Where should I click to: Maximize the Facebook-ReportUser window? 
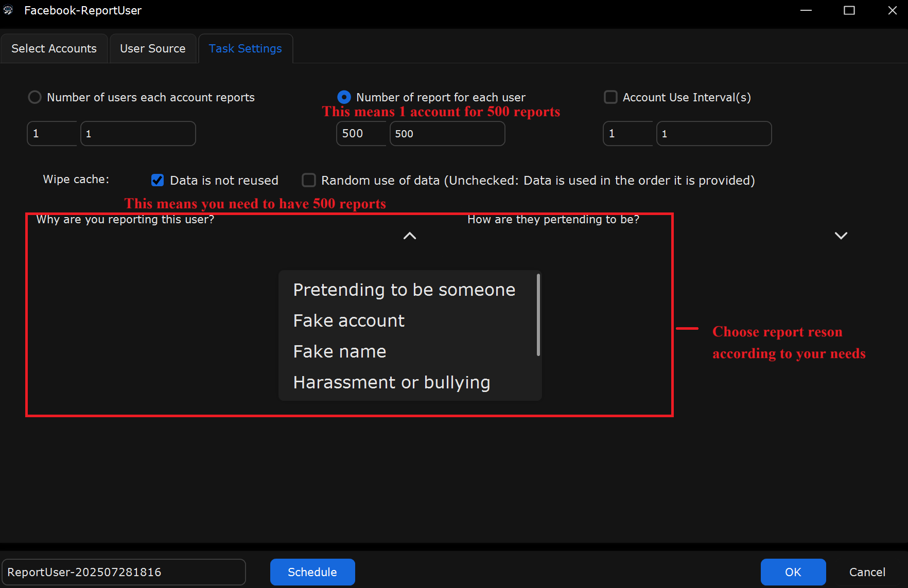coord(849,10)
